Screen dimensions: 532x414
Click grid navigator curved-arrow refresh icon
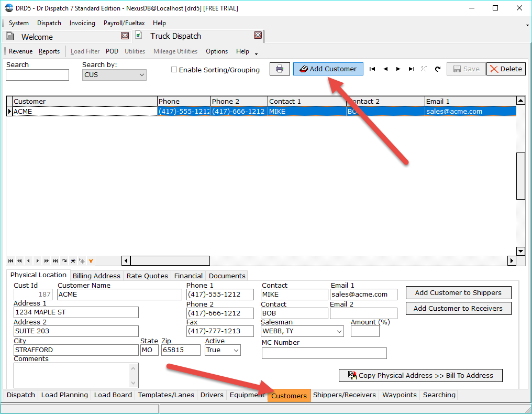click(x=64, y=261)
